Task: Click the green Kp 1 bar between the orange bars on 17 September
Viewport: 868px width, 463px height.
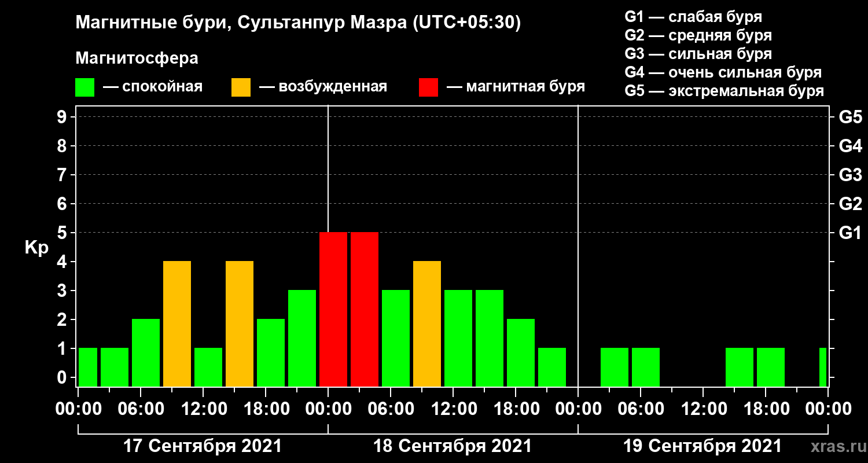Action: (x=208, y=367)
